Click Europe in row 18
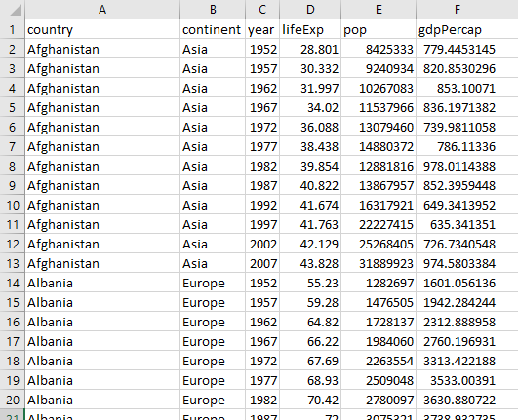This screenshot has height=420, width=518. pos(213,361)
